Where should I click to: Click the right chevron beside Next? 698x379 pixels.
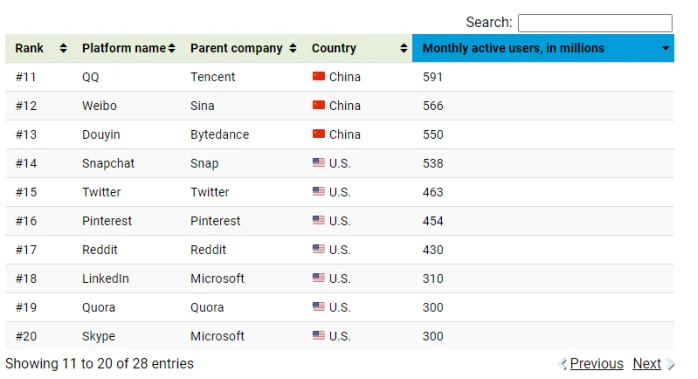(670, 364)
